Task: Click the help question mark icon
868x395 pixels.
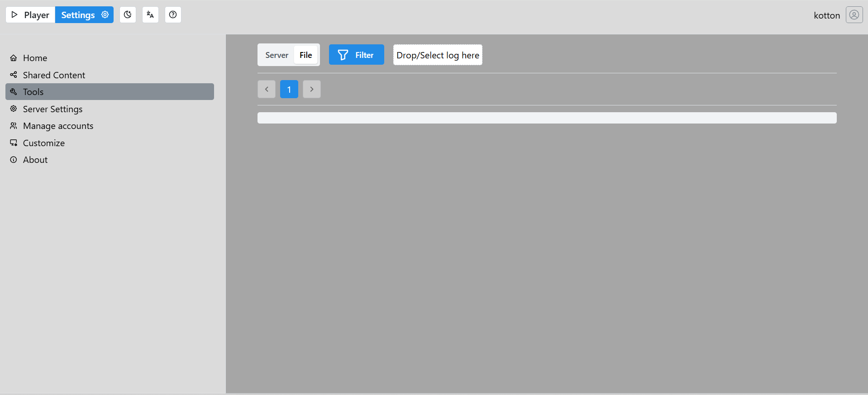Action: (173, 15)
